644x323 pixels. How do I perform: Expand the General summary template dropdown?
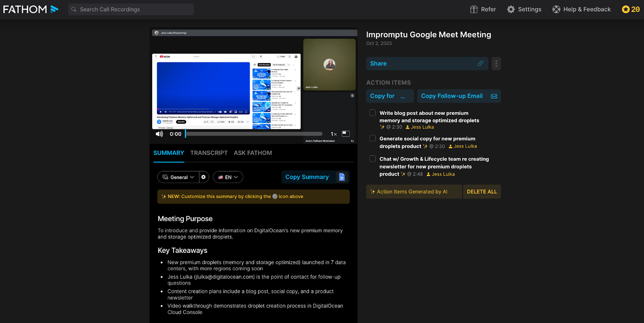178,177
